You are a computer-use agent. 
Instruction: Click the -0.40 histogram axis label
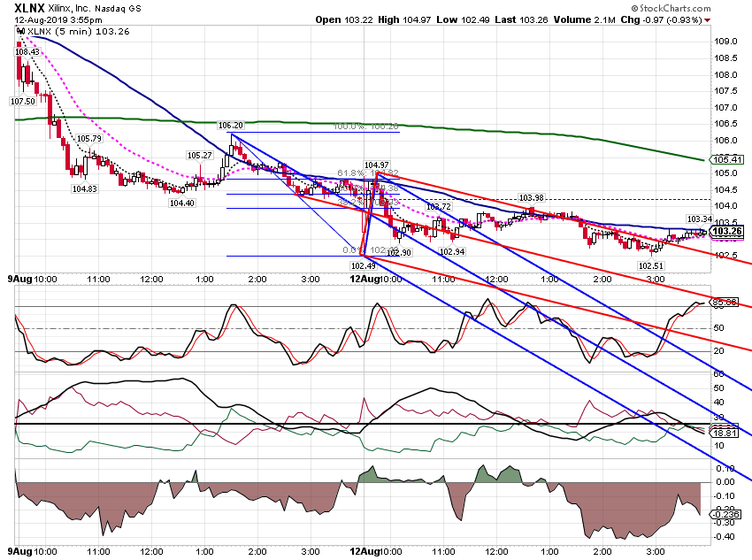pos(725,536)
